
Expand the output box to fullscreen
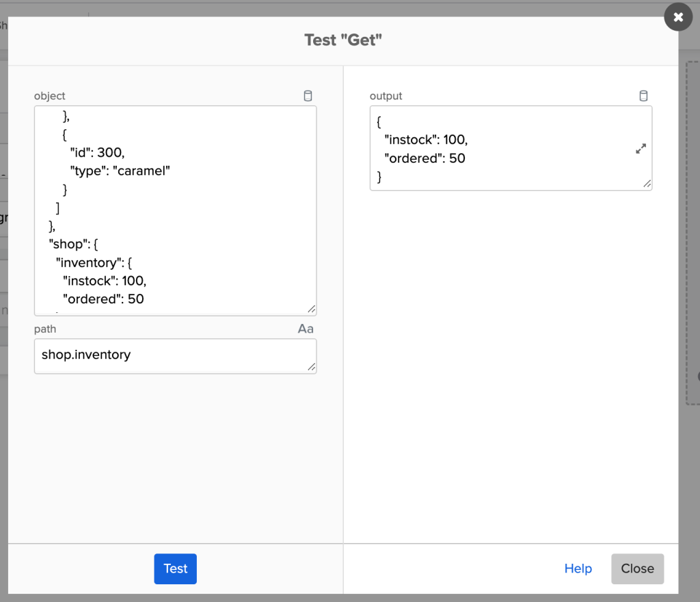pyautogui.click(x=641, y=148)
